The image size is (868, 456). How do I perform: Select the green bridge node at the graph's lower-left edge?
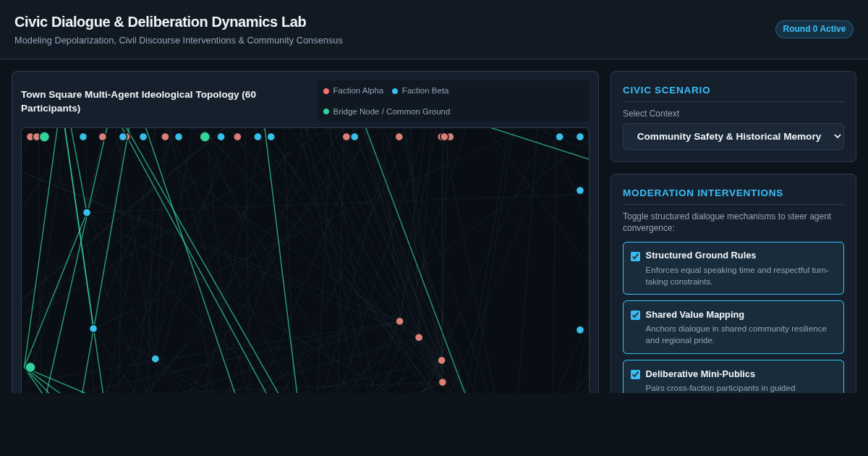(x=30, y=368)
